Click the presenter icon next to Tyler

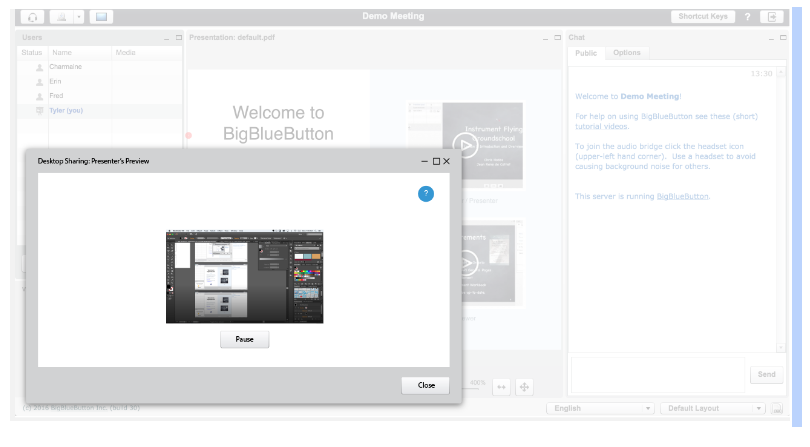point(39,111)
